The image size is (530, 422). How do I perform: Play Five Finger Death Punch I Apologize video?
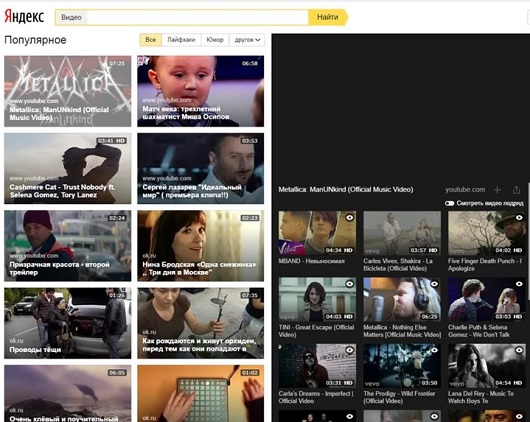[x=487, y=233]
